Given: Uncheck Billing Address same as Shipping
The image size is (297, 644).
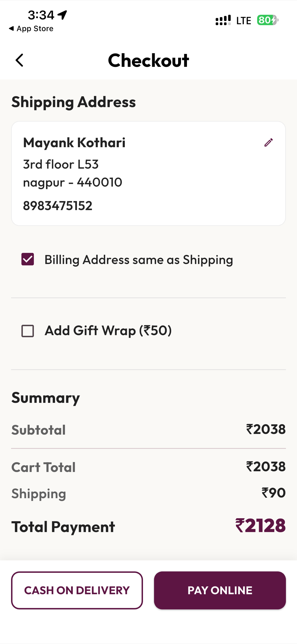Looking at the screenshot, I should tap(28, 259).
